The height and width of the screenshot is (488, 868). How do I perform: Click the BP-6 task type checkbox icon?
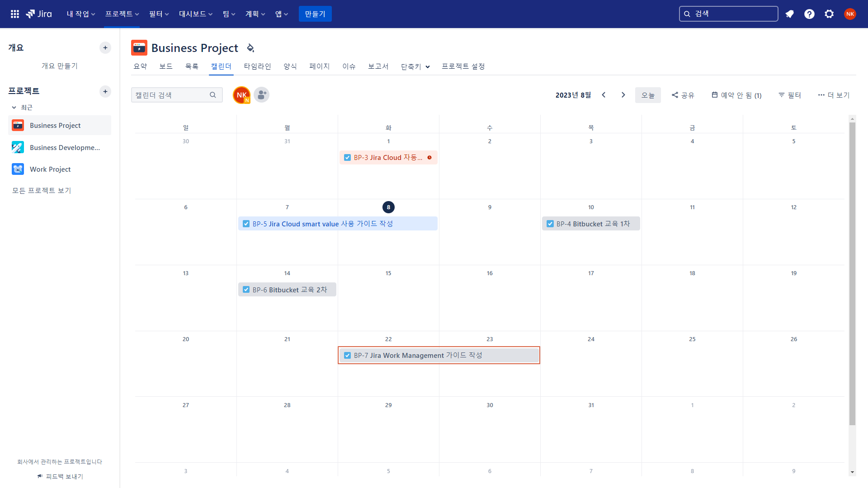246,290
